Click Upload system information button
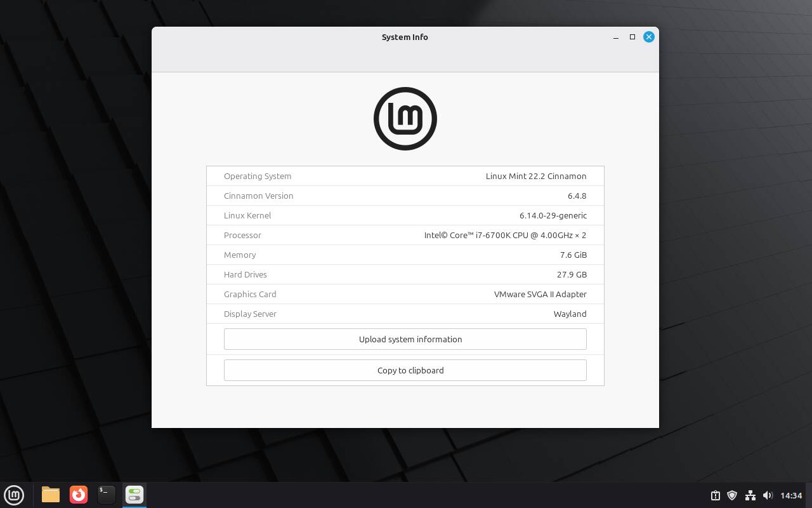Image resolution: width=812 pixels, height=508 pixels. click(x=405, y=339)
